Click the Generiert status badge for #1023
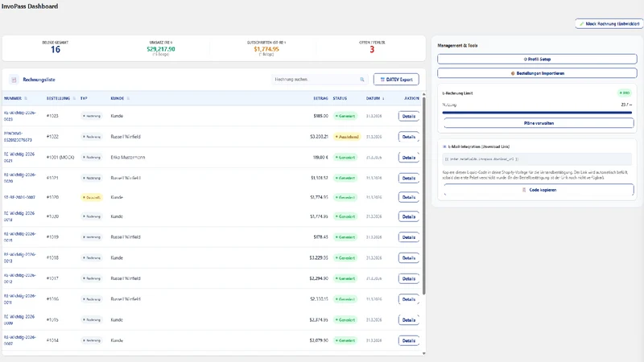 (x=345, y=116)
